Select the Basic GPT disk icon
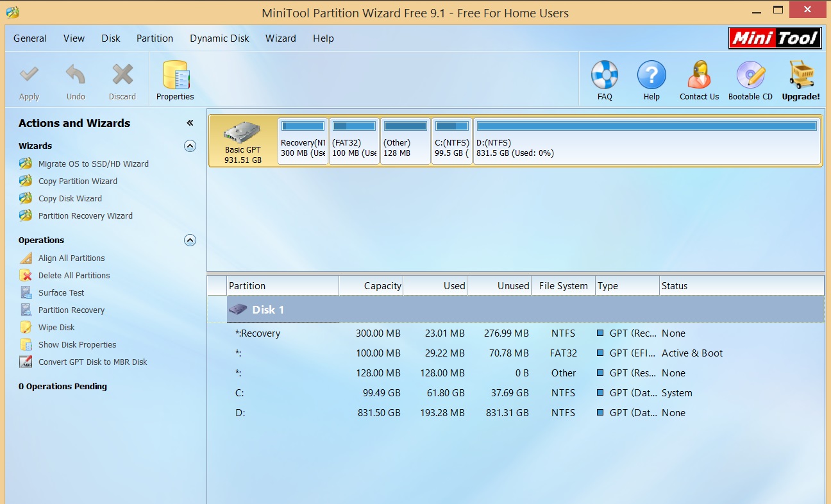Screen dimensions: 831x504 [242, 132]
